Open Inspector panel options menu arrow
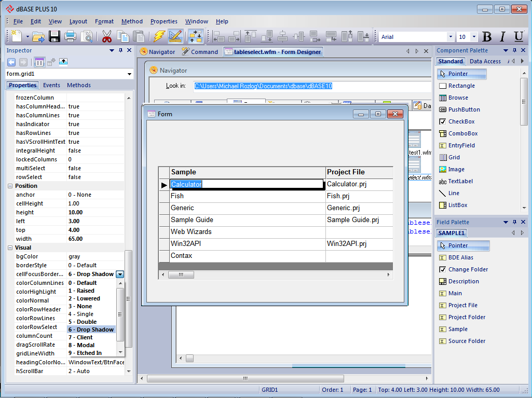 [112, 50]
